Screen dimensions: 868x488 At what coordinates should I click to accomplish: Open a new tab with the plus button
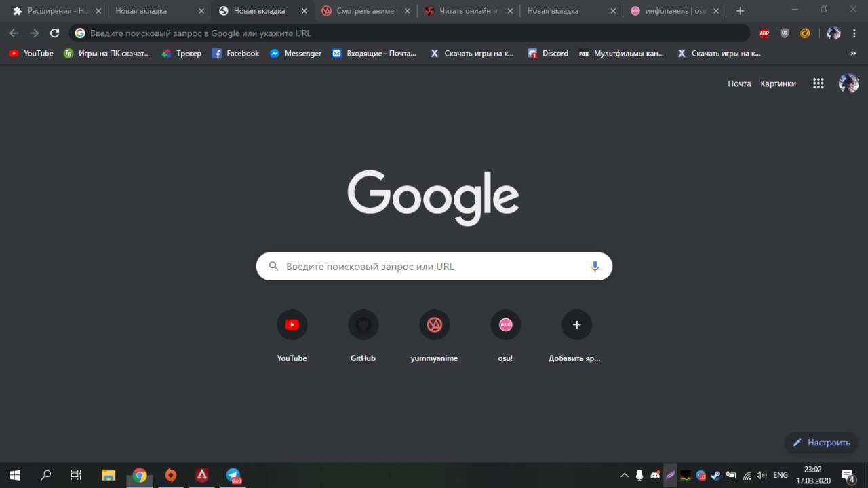coord(740,11)
